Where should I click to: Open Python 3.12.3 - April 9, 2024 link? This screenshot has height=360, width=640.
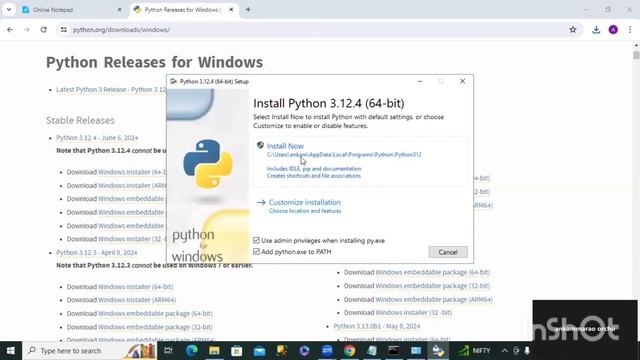click(x=97, y=253)
